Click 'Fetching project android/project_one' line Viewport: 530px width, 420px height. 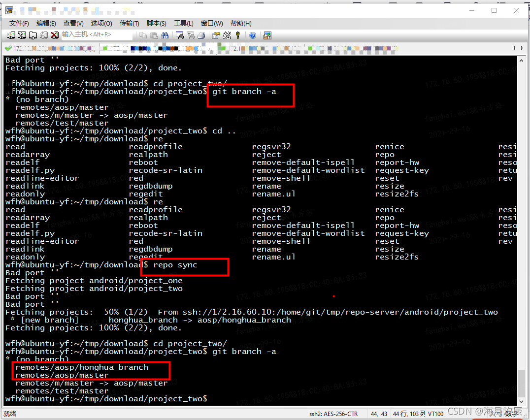tap(94, 281)
